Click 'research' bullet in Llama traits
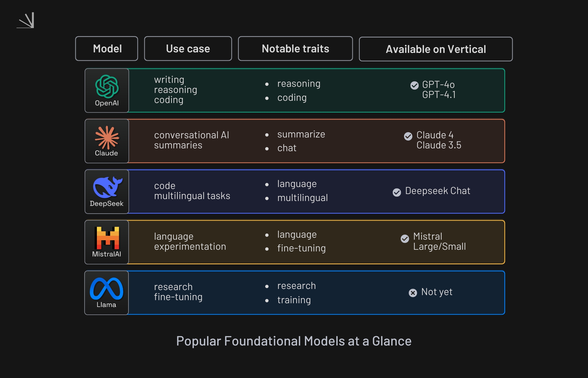This screenshot has width=588, height=378. point(297,286)
